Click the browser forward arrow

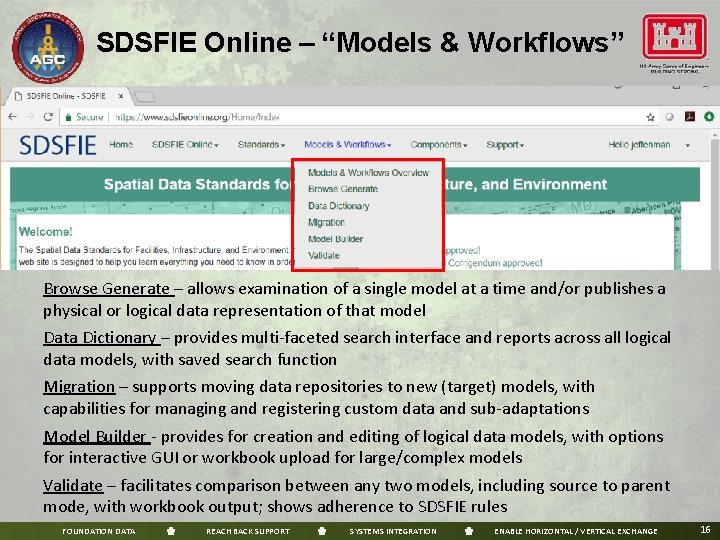[x=30, y=117]
